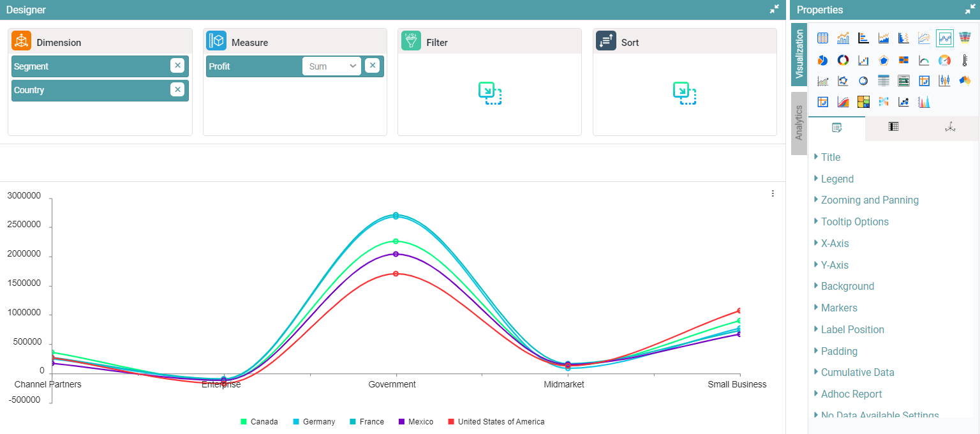Select the pie chart visualization icon
The width and height of the screenshot is (980, 434).
822,60
